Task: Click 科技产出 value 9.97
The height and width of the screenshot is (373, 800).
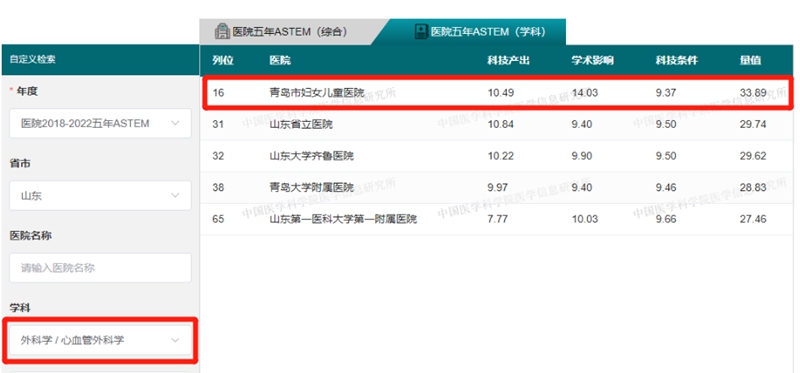Action: (x=498, y=188)
